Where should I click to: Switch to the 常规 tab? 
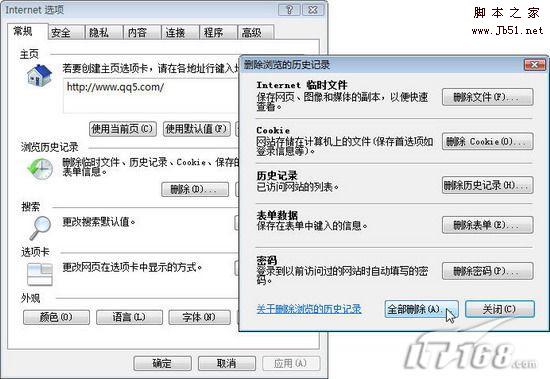27,32
